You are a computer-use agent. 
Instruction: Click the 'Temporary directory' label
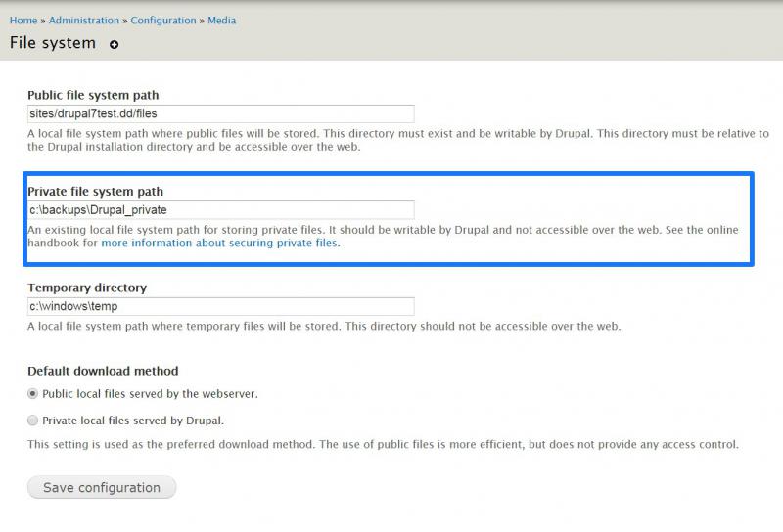click(x=87, y=288)
